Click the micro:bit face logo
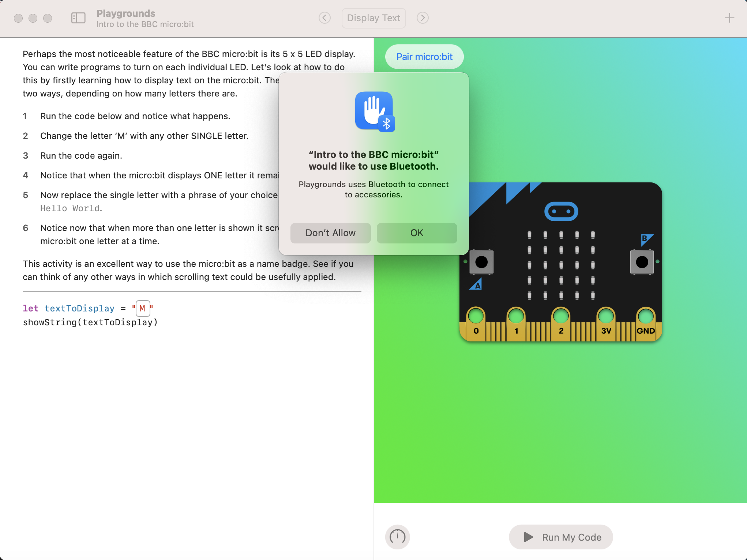Viewport: 747px width, 560px height. click(x=561, y=211)
